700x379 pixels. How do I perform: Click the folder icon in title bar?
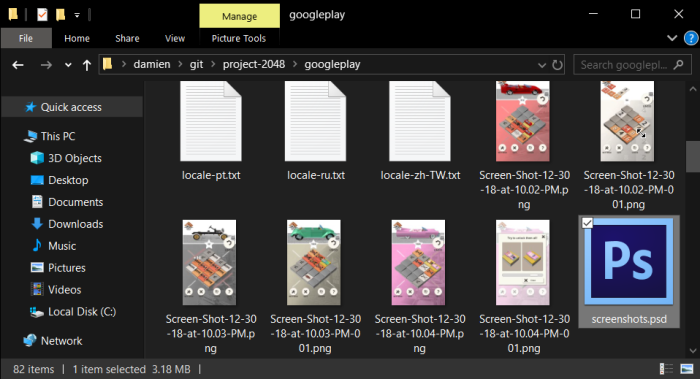tap(13, 15)
